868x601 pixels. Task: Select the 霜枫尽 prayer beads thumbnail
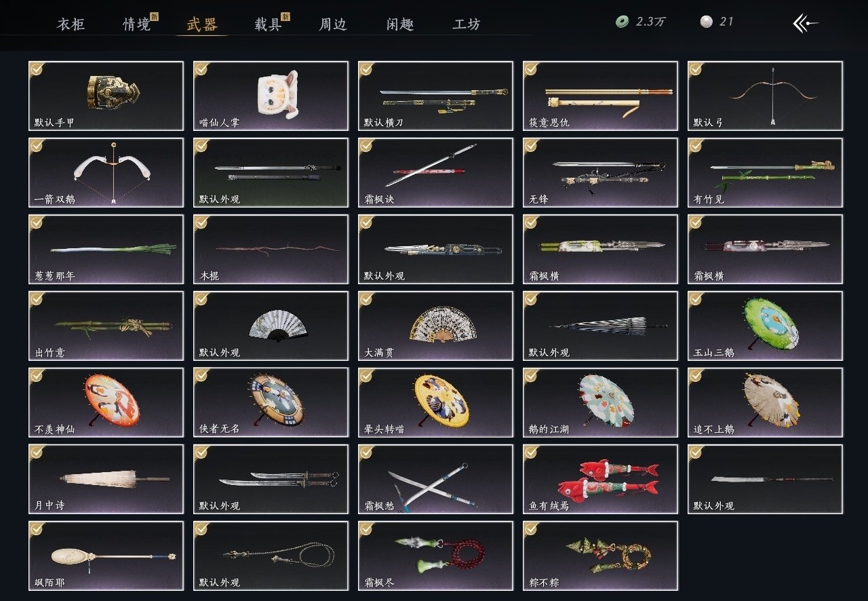click(x=435, y=556)
